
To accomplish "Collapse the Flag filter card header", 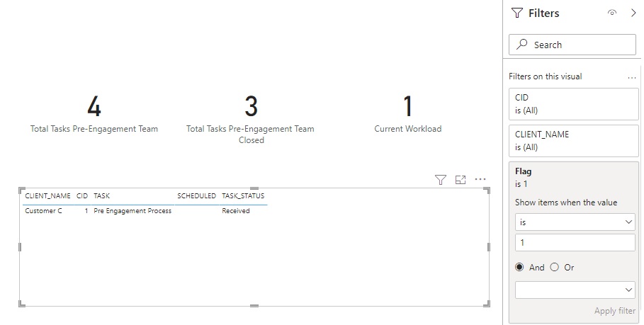I will pyautogui.click(x=574, y=177).
